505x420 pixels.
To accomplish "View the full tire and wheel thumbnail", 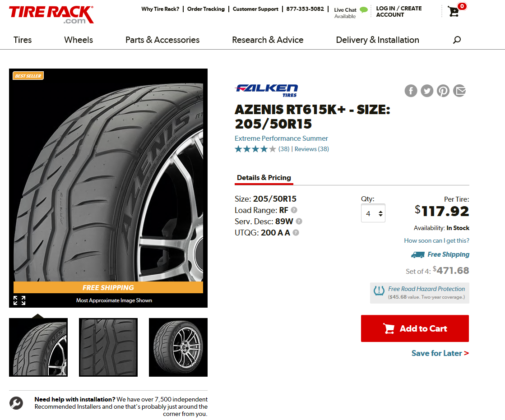I will point(178,347).
